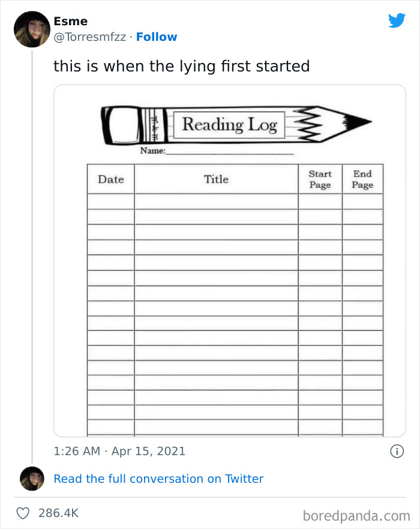Click the bird logo to open Twitter home
Viewport: 420px width, 529px height.
(x=397, y=20)
